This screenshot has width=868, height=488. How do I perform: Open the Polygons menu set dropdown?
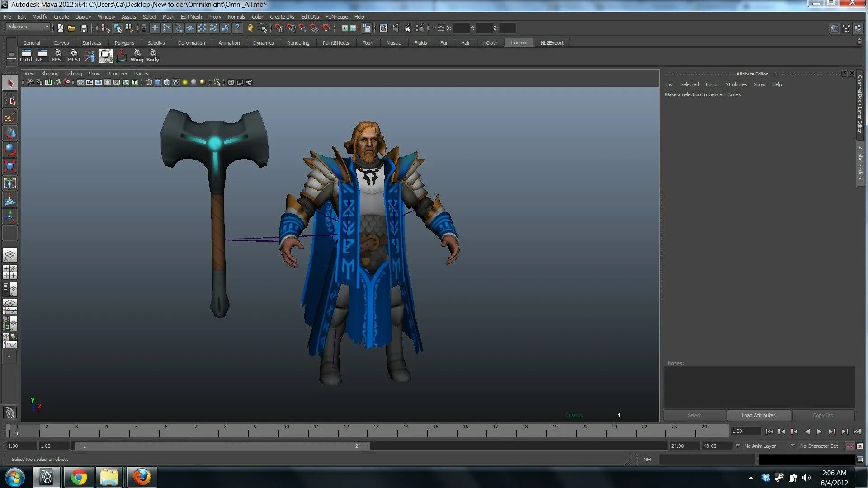[28, 27]
